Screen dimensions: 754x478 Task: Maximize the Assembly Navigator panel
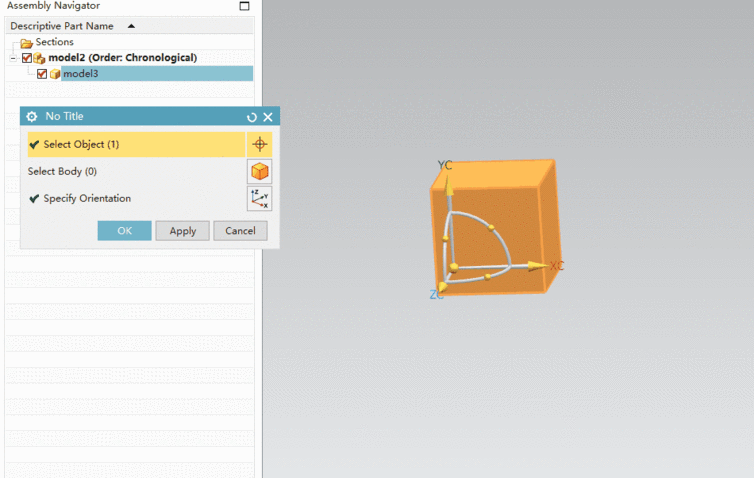[244, 6]
